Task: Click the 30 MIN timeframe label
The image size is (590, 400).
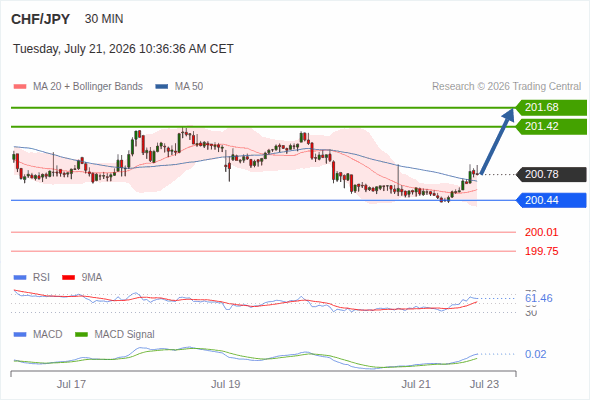Action: (x=104, y=19)
